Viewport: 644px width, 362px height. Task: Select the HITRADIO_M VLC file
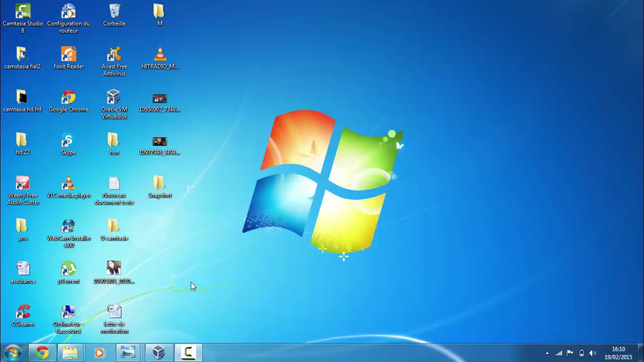(x=159, y=58)
